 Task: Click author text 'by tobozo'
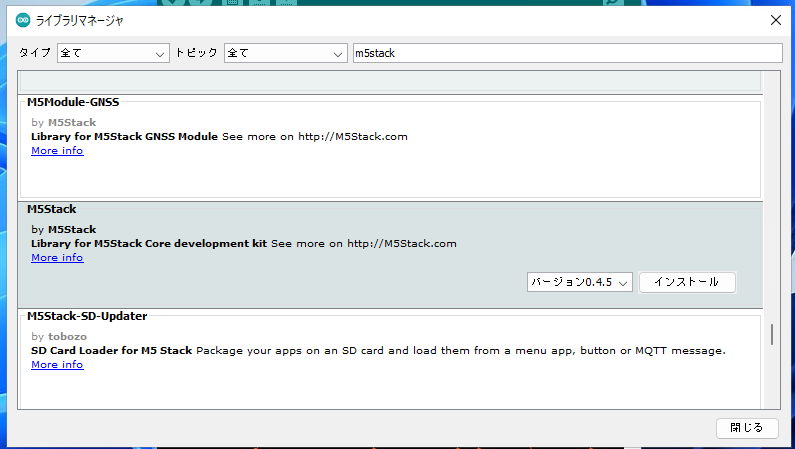pos(59,336)
